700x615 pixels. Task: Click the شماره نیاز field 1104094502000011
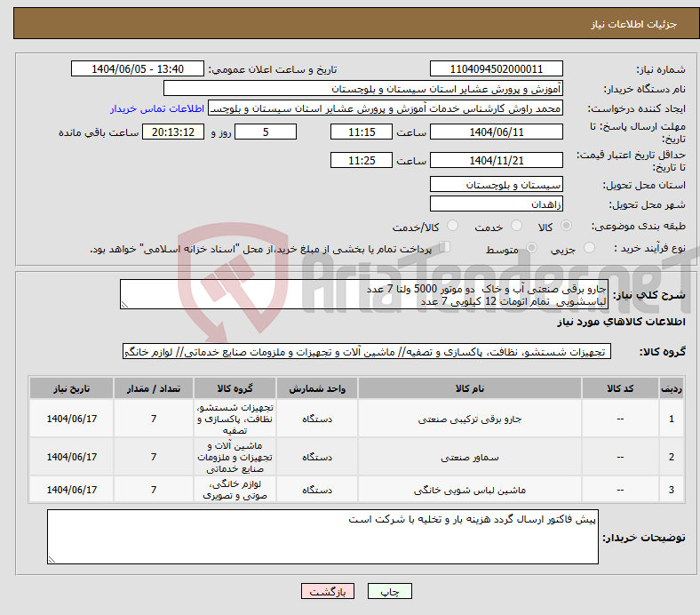[x=496, y=68]
